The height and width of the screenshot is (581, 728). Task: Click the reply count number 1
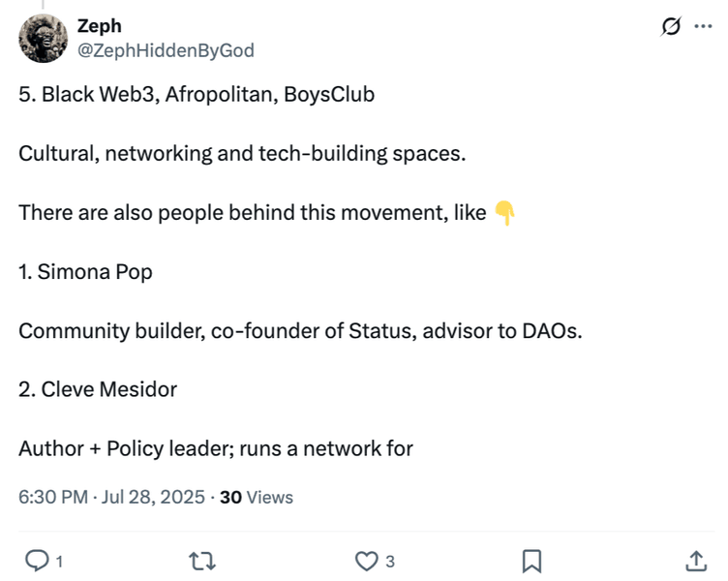click(x=58, y=562)
